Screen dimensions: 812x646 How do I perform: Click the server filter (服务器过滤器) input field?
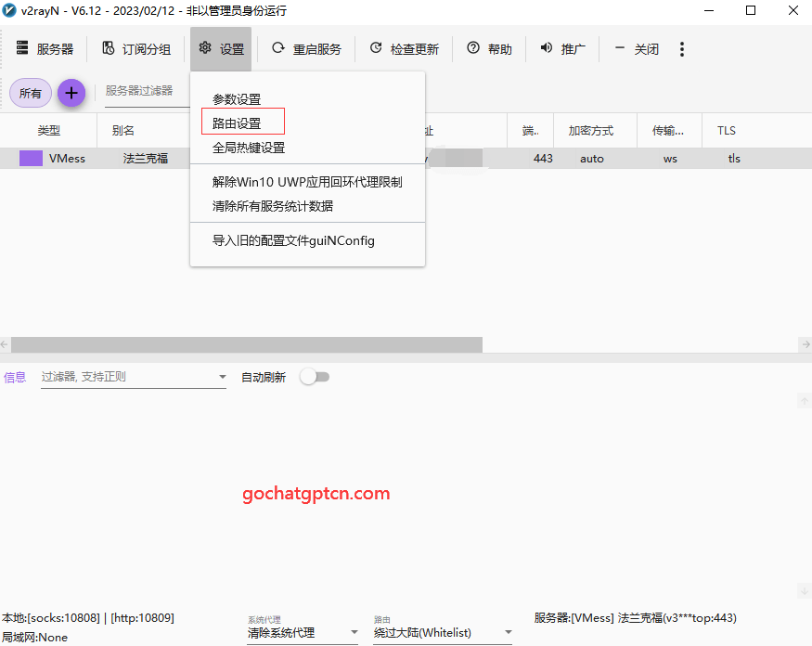click(x=147, y=91)
